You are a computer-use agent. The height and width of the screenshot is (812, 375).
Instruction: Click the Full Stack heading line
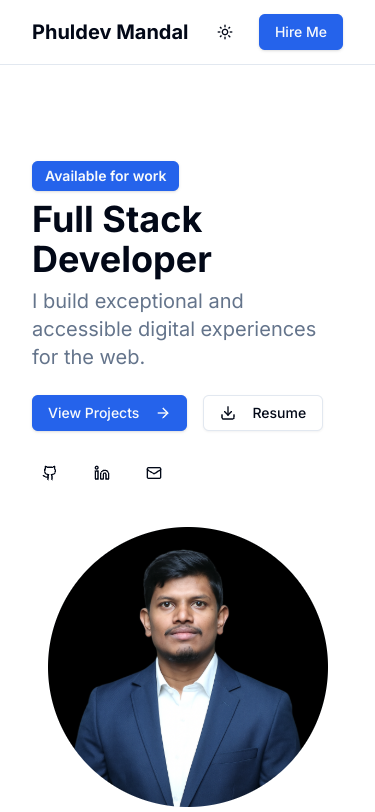coord(117,220)
